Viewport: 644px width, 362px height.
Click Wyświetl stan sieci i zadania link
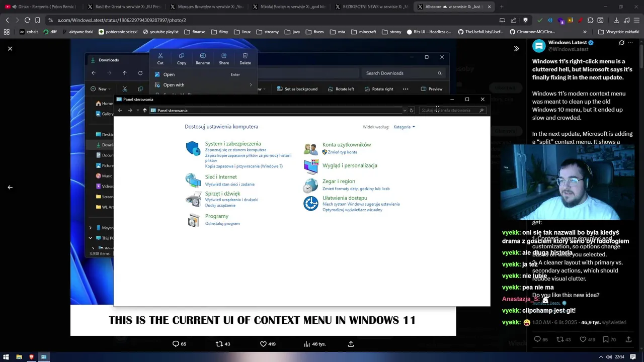point(229,184)
